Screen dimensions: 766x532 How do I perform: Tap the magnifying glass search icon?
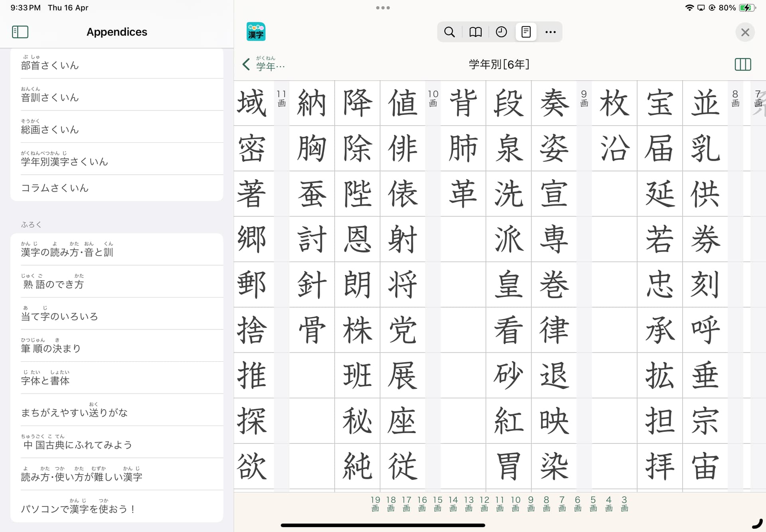449,32
